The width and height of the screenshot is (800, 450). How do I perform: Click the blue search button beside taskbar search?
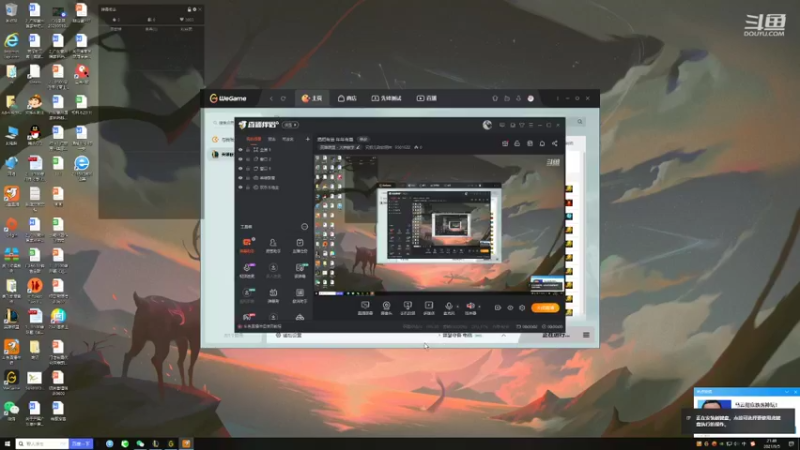81,444
